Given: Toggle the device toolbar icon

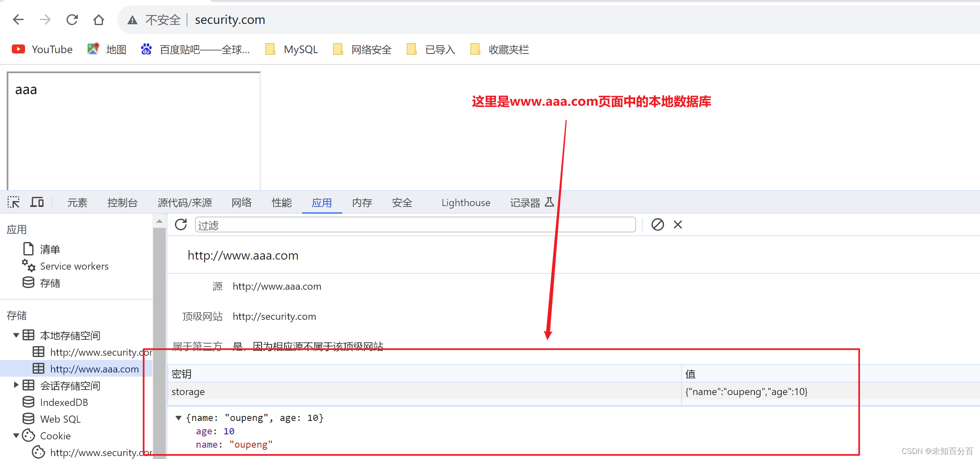Looking at the screenshot, I should point(37,203).
